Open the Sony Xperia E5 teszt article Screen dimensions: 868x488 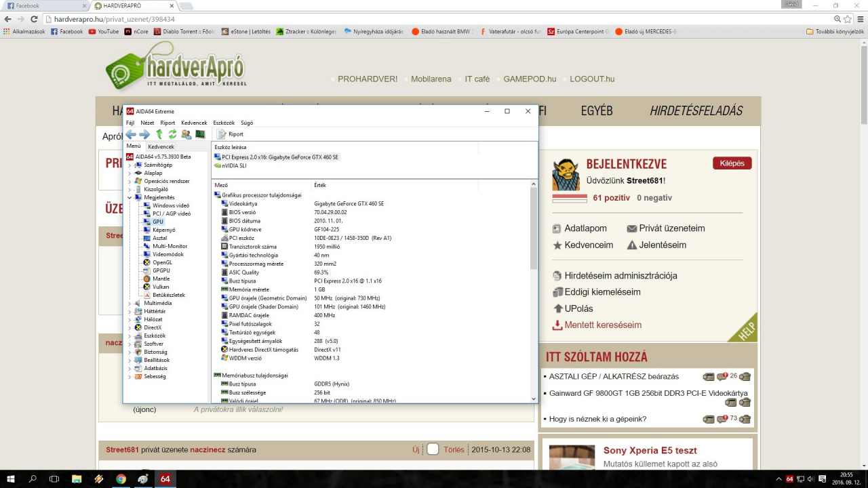pos(650,450)
